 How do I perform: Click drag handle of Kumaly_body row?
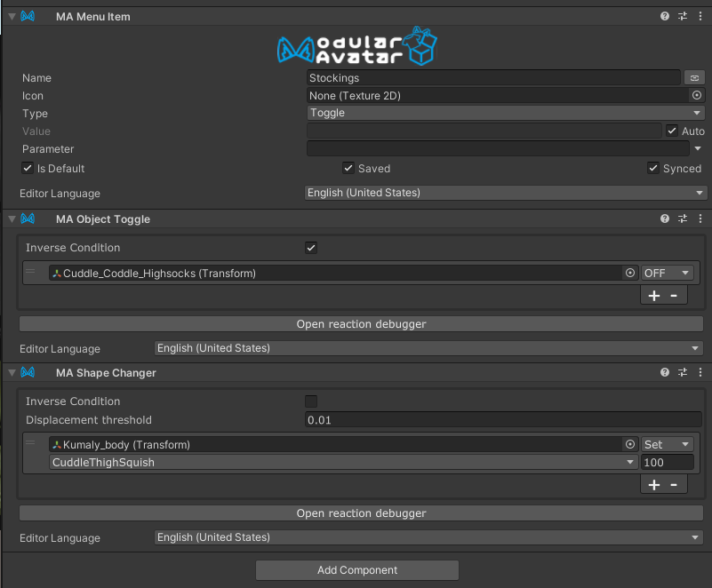[x=30, y=443]
